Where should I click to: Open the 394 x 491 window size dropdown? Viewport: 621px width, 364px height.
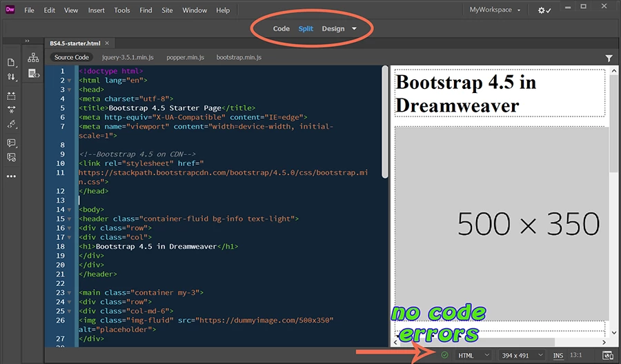(x=522, y=355)
